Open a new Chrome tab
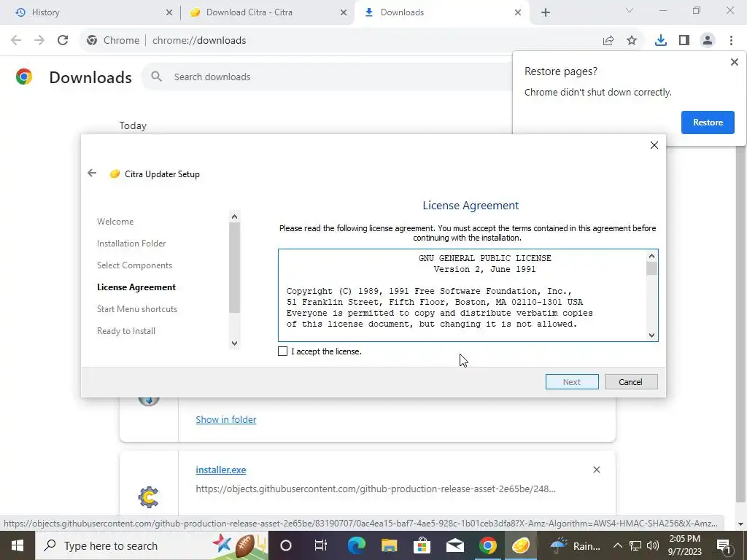The height and width of the screenshot is (560, 747). pyautogui.click(x=546, y=12)
